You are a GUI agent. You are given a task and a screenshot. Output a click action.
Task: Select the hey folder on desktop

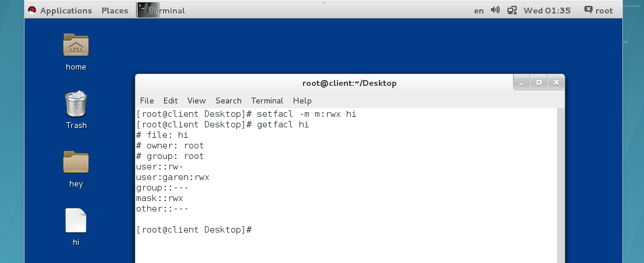(75, 162)
